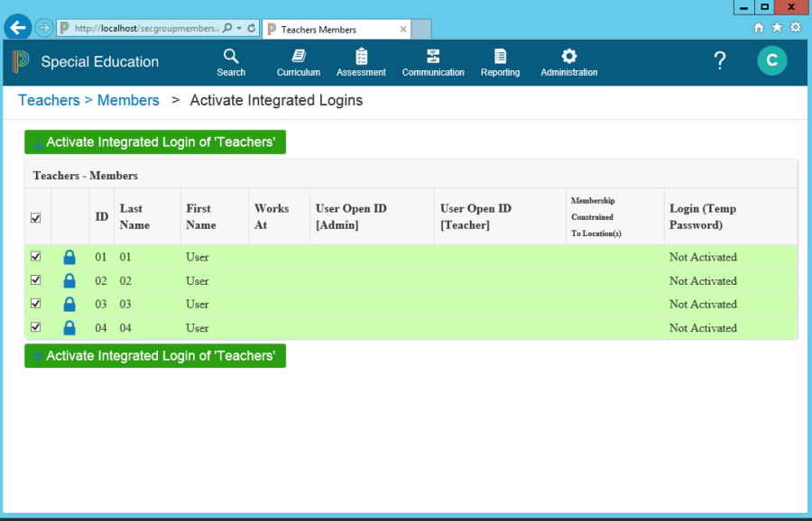Switch to the Teachers Members browser tab

(x=329, y=30)
